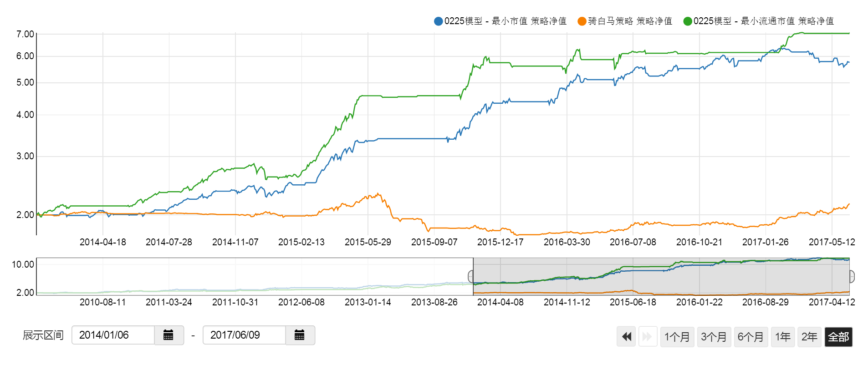Click the 2011-10-31 navigator axis label
The height and width of the screenshot is (370, 868).
235,302
